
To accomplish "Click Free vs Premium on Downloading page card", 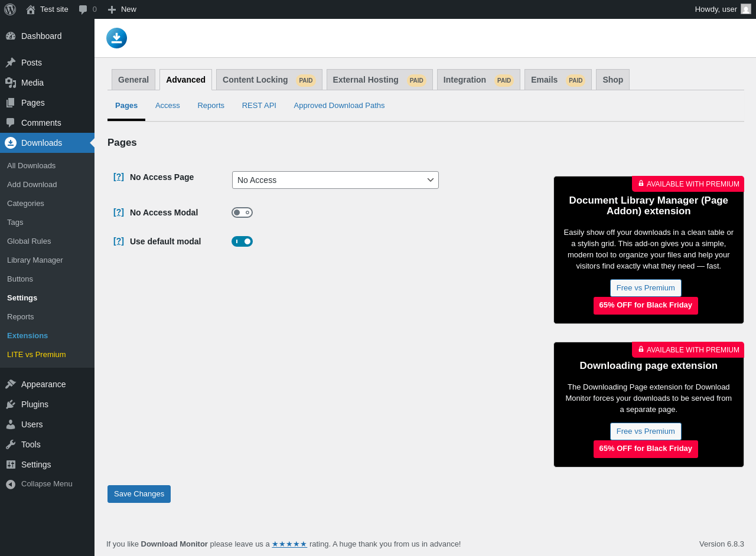I will point(646,431).
